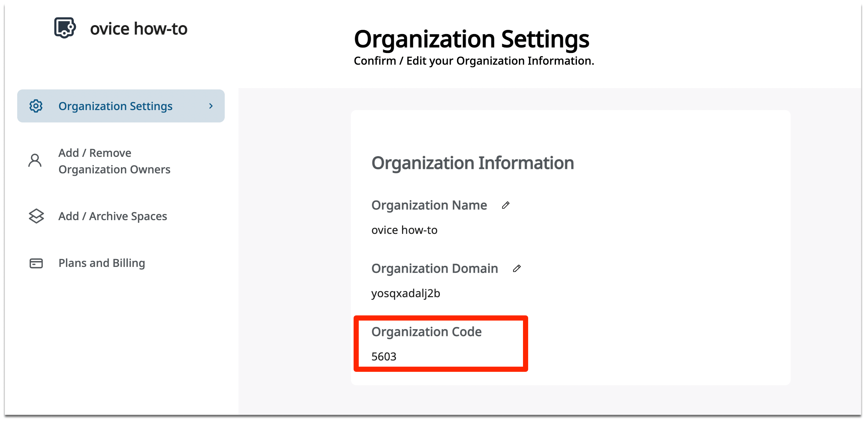This screenshot has height=421, width=868.
Task: Click the Organization Name label text
Action: click(429, 205)
